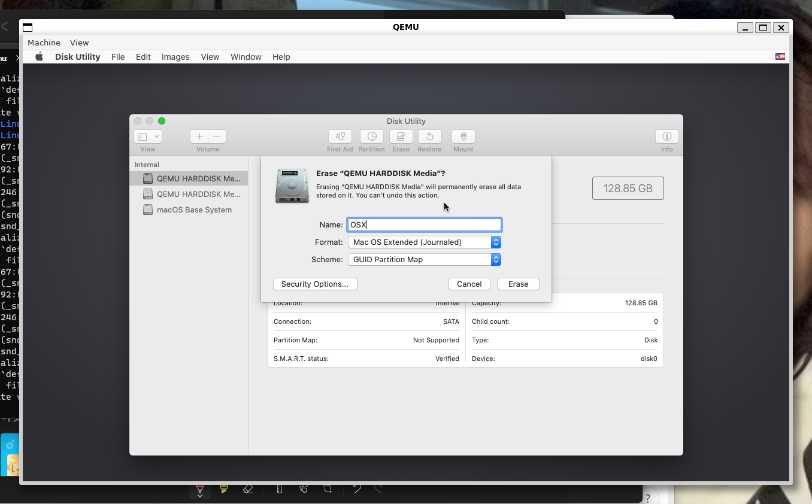Select first QEMU HARDDISK Media in sidebar
Viewport: 812px width, 504px height.
pyautogui.click(x=189, y=178)
